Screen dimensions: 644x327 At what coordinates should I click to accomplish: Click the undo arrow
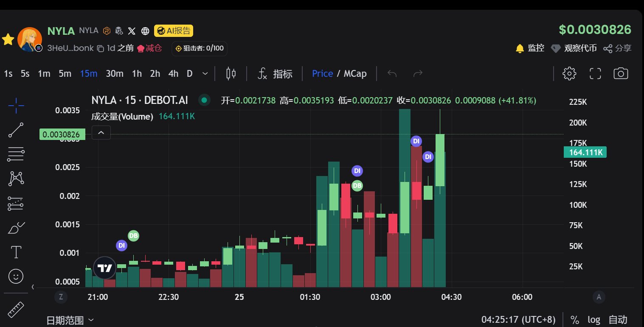(x=392, y=73)
